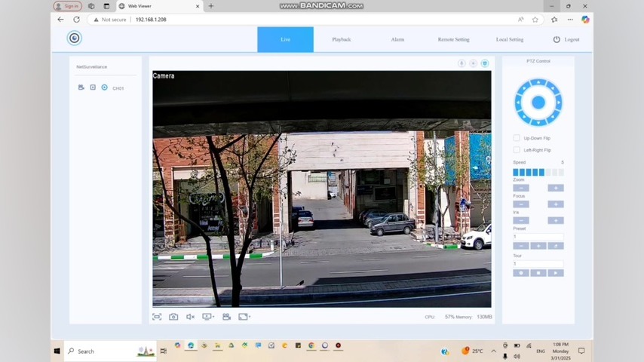The height and width of the screenshot is (362, 644).
Task: Enable the Left-Right Flip checkbox
Action: tap(517, 150)
